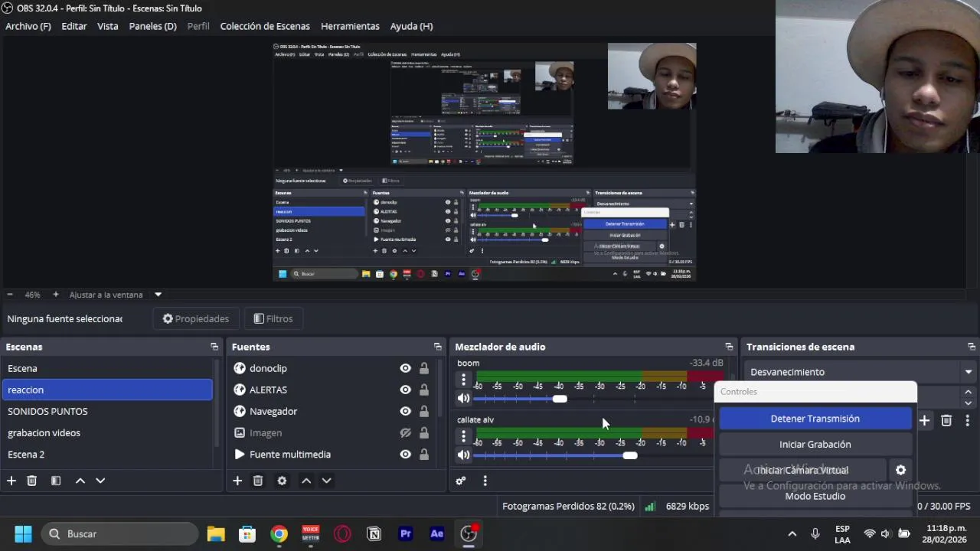The width and height of the screenshot is (980, 551).
Task: Open audio mixer menu dots in bottom toolbar
Action: coord(485,481)
